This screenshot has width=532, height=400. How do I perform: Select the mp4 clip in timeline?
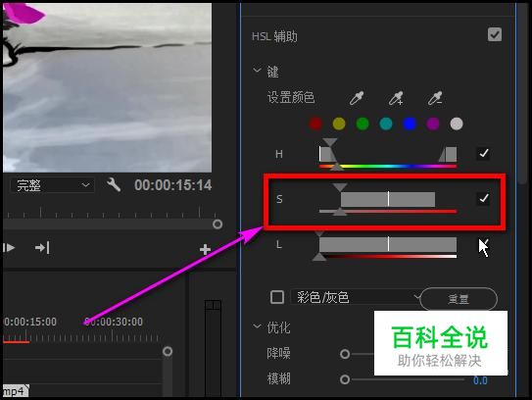[16, 391]
